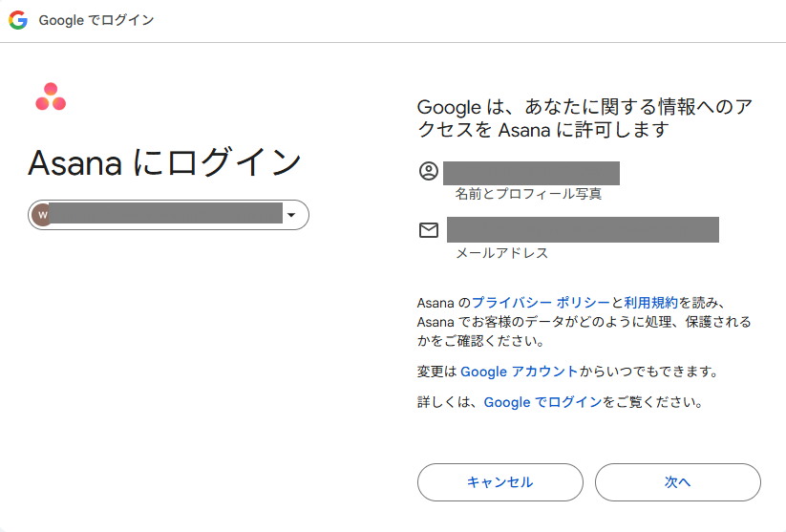The image size is (786, 532).
Task: Click the mail envelope icon
Action: point(429,230)
